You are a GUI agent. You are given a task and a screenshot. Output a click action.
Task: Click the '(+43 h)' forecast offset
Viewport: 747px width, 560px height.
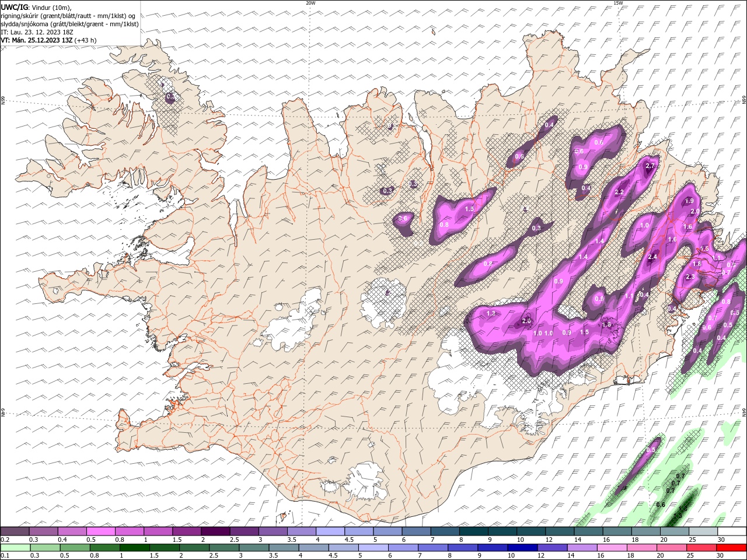coord(85,40)
